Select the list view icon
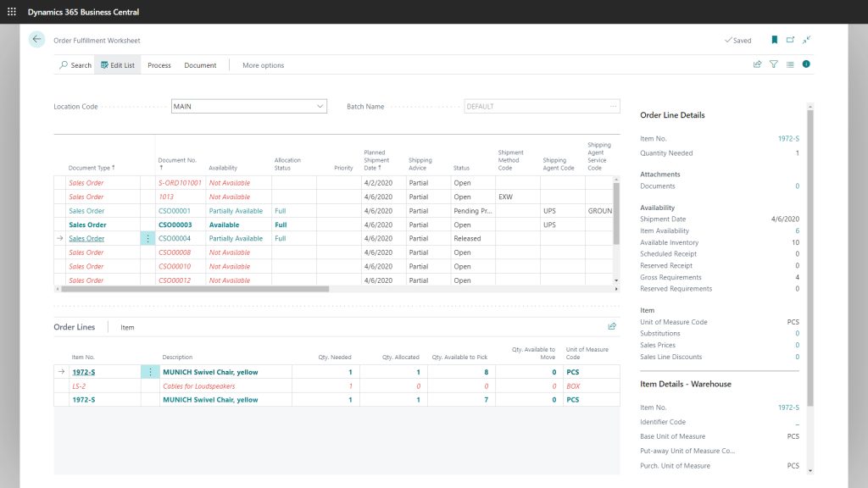 (x=791, y=65)
